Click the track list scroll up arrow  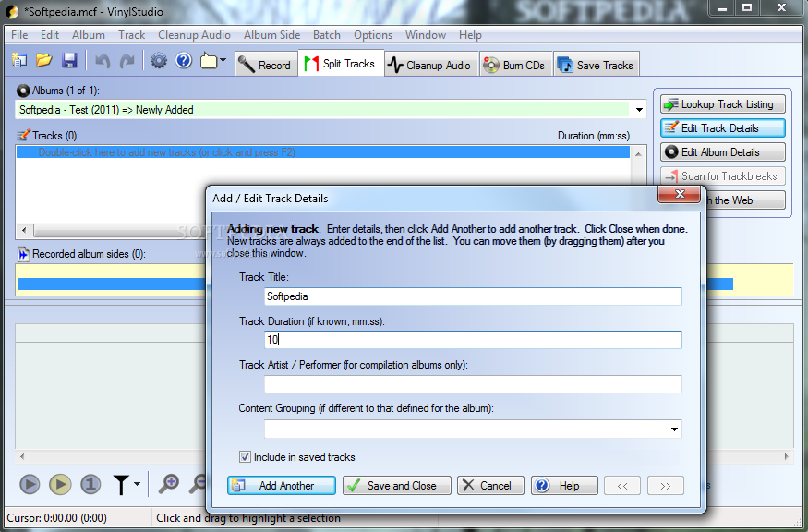(x=638, y=153)
